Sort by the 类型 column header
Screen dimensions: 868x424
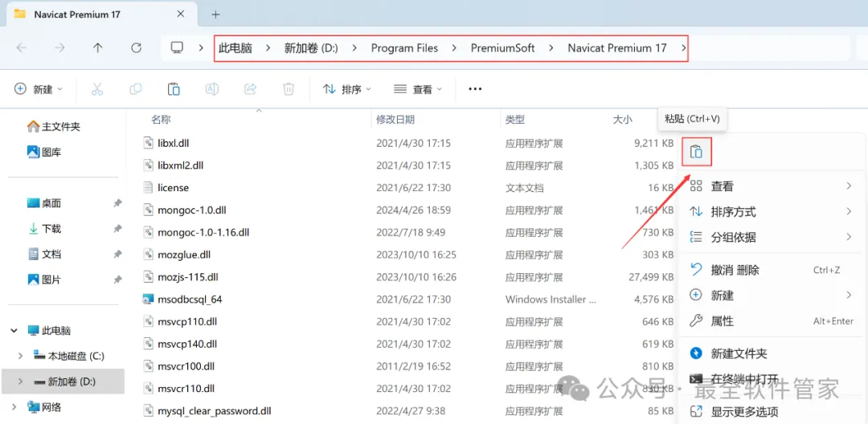[x=515, y=120]
